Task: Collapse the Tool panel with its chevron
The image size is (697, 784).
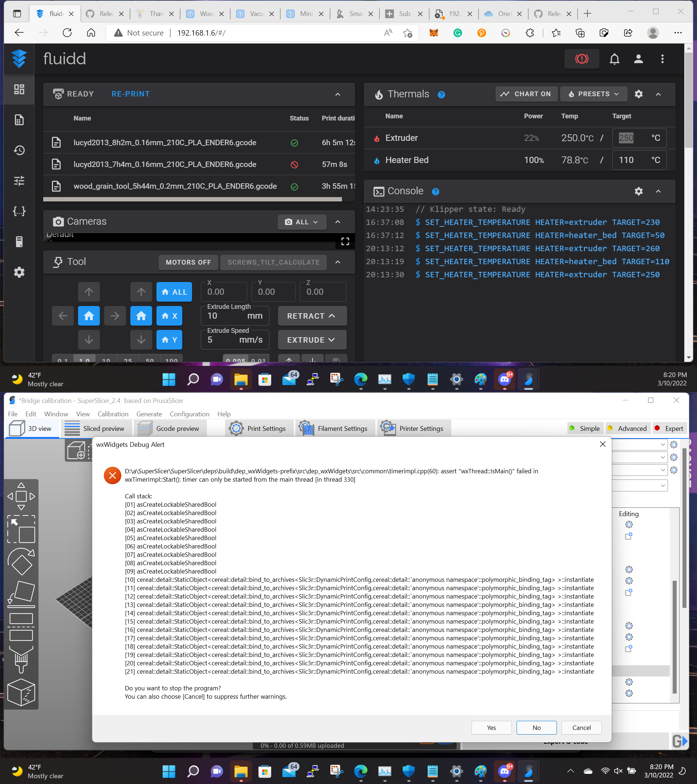Action: tap(338, 262)
